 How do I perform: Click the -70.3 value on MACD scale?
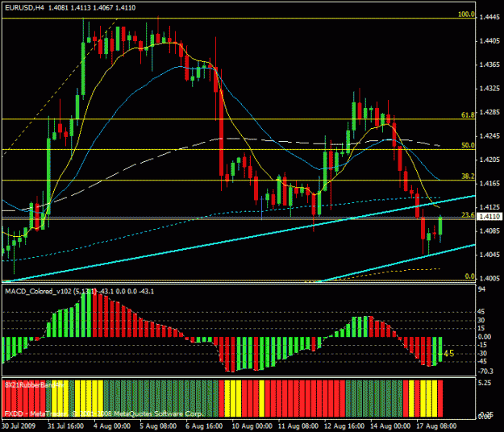(x=485, y=372)
